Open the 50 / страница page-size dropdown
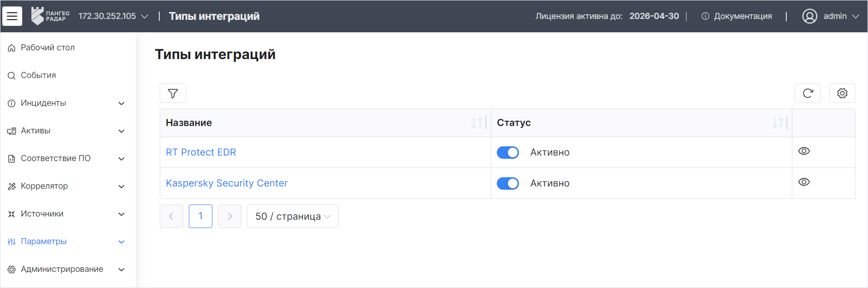The image size is (868, 288). (x=293, y=216)
